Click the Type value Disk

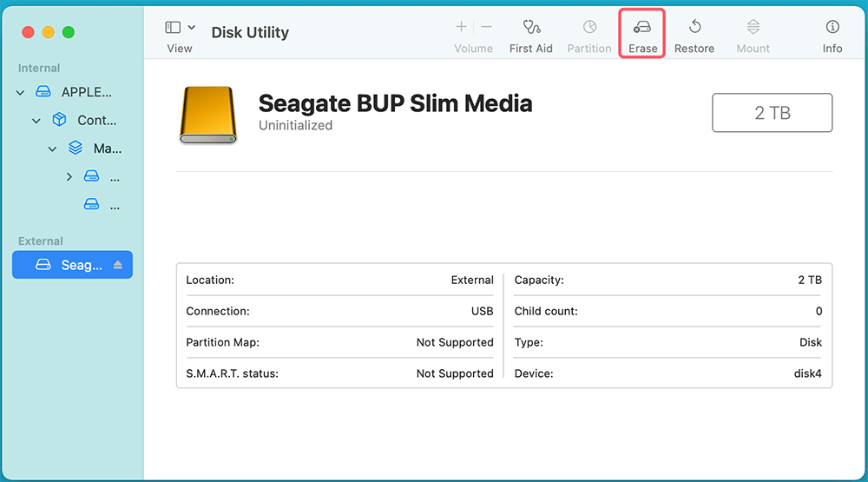[811, 342]
